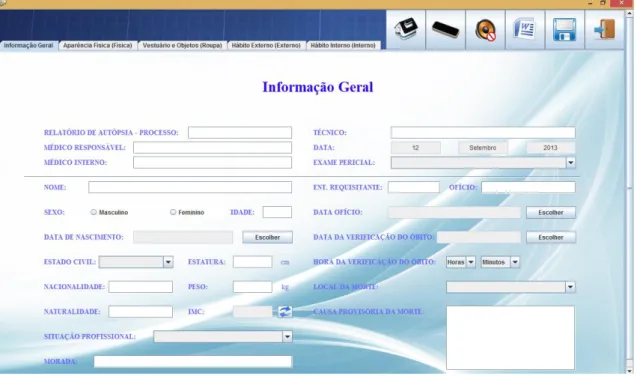Switch to the Informação Geral tab
Screen dimensions: 637x376
click(28, 45)
